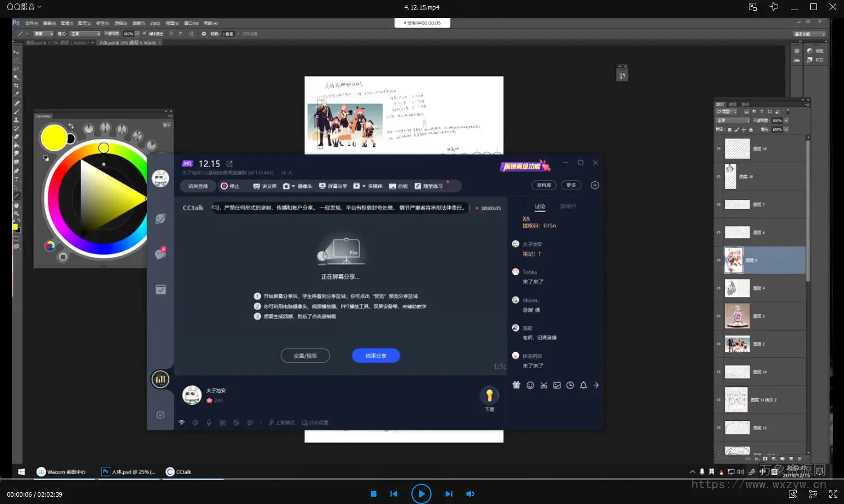Toggle visibility of layer 图层 3
The height and width of the screenshot is (504, 844).
[719, 316]
